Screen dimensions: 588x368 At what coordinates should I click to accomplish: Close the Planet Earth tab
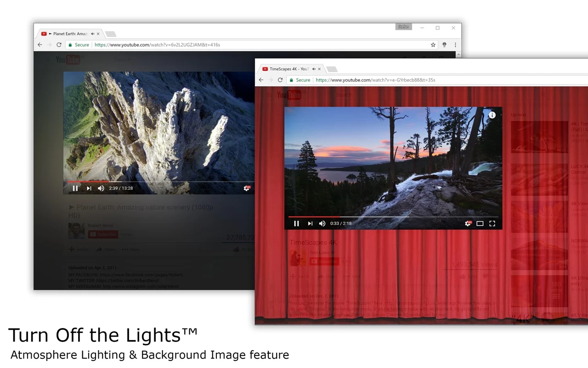[x=99, y=34]
